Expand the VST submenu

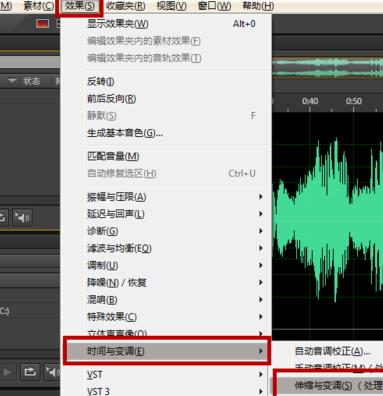point(166,375)
